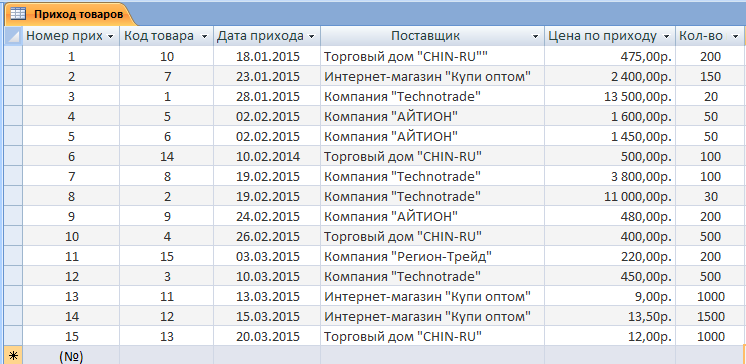Expand the Цена по приходу dropdown arrow
The width and height of the screenshot is (746, 364).
pyautogui.click(x=667, y=37)
